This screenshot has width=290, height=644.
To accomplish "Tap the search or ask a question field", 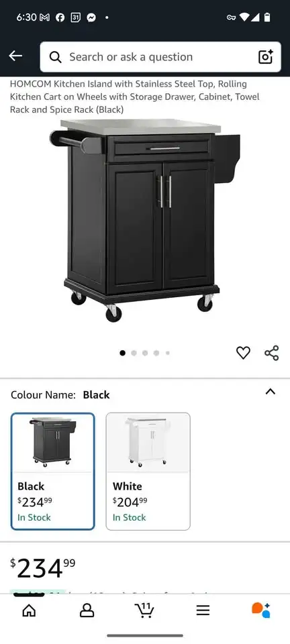I will click(x=160, y=56).
